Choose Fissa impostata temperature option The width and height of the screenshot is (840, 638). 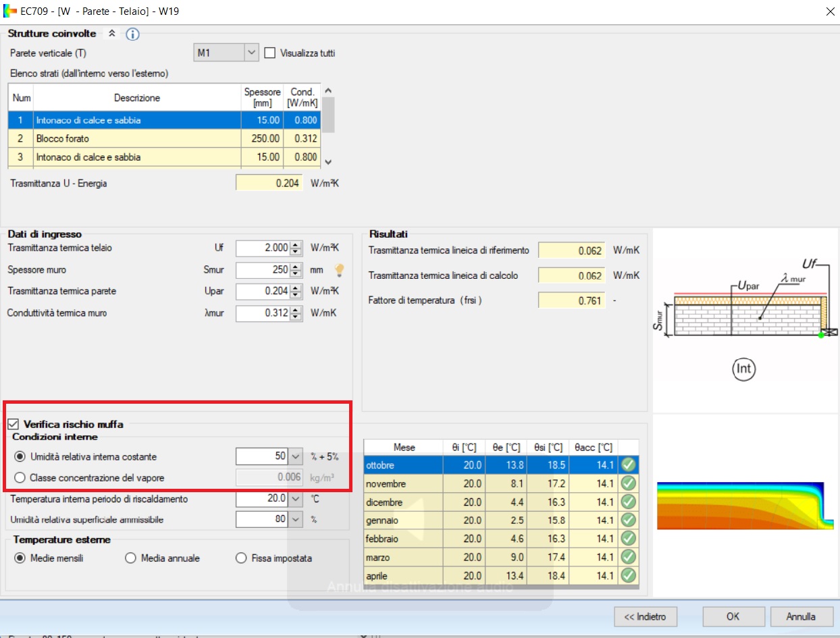[x=241, y=558]
